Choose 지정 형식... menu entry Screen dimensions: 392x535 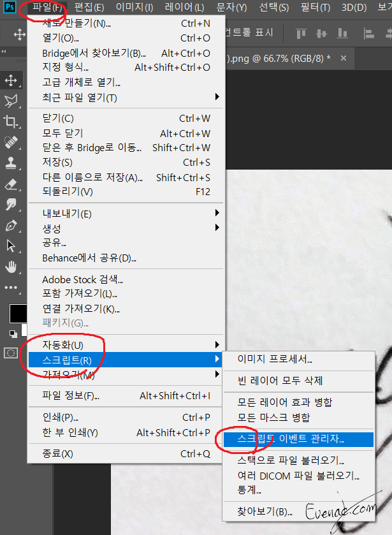point(126,68)
